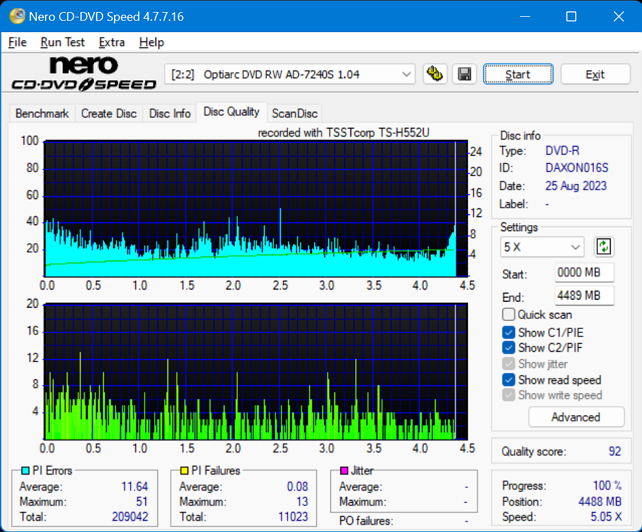642x532 pixels.
Task: Open the Extra menu
Action: pyautogui.click(x=111, y=42)
